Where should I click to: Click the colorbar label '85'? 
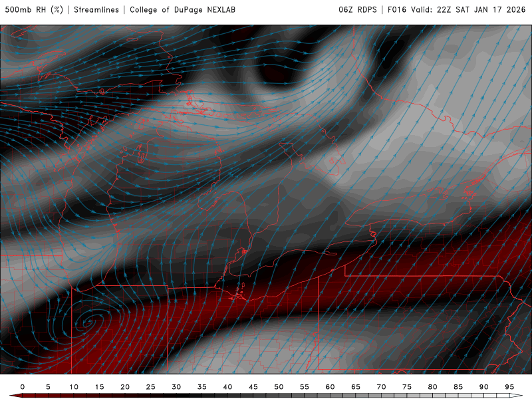(458, 387)
